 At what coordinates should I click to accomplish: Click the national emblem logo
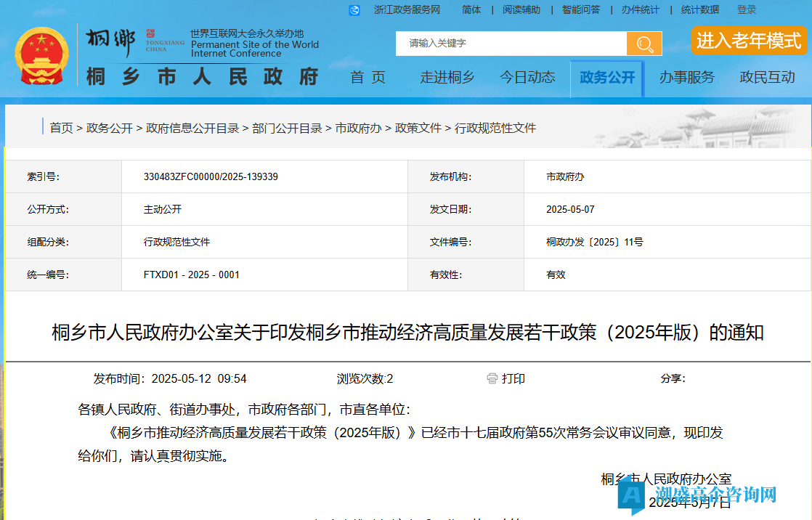[41, 56]
